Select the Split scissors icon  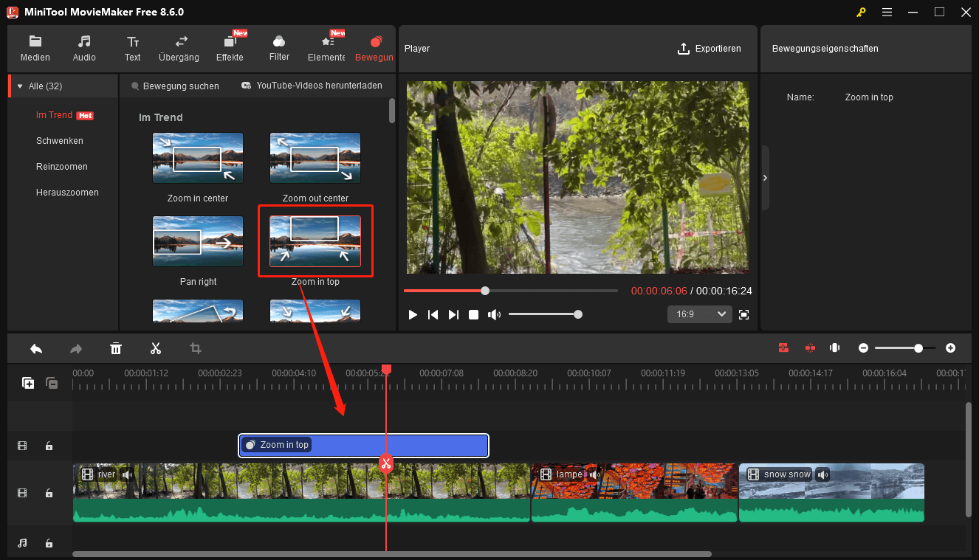(x=156, y=348)
